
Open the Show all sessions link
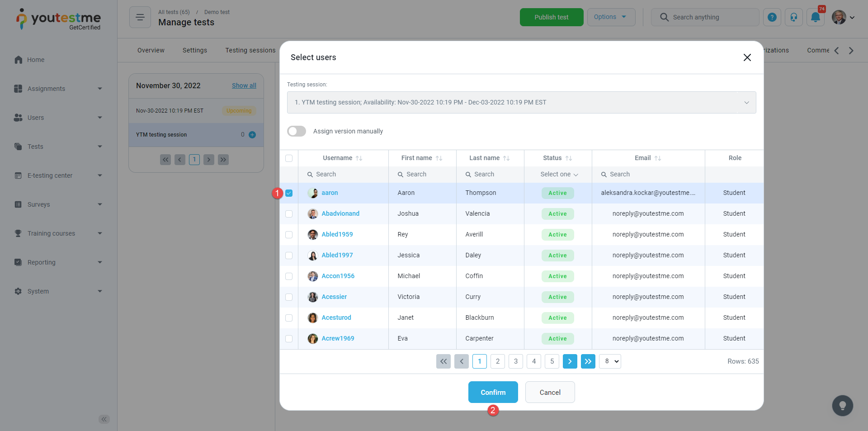244,85
